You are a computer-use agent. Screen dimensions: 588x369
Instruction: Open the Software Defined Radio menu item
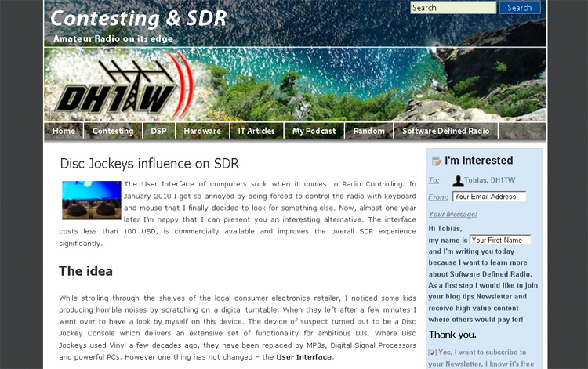point(445,132)
